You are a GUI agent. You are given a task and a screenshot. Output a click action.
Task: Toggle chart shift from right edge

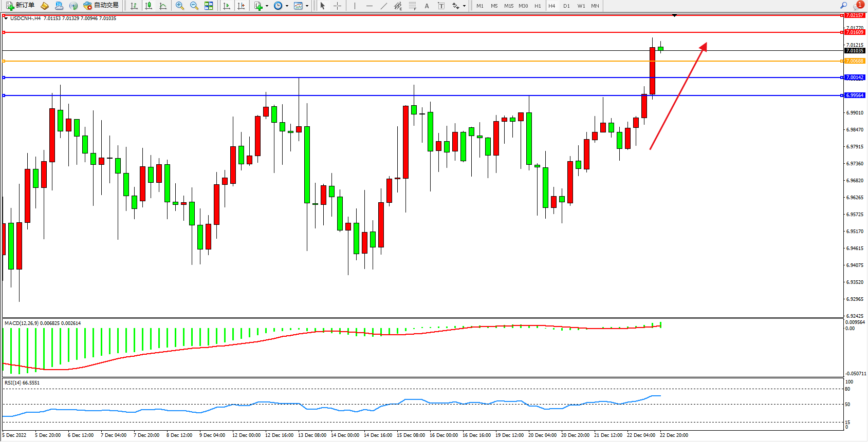[x=241, y=6]
